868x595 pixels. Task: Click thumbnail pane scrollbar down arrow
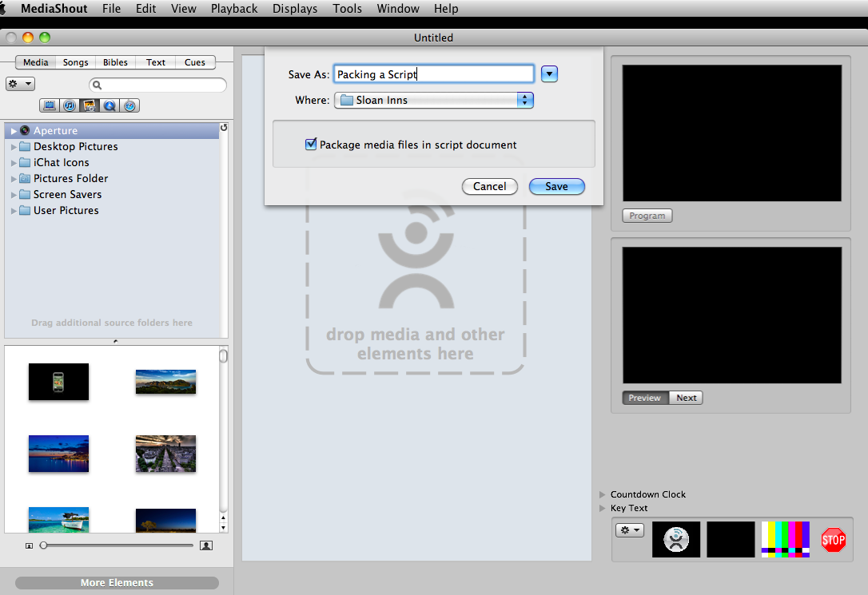tap(223, 528)
